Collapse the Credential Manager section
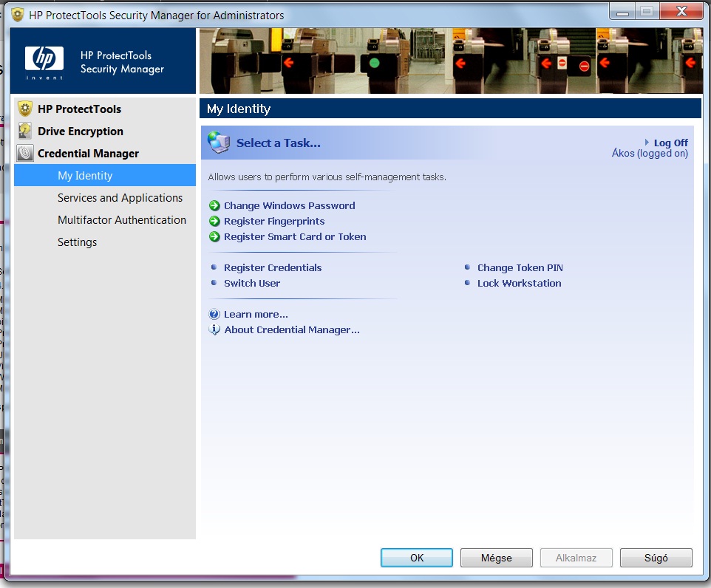 [88, 154]
